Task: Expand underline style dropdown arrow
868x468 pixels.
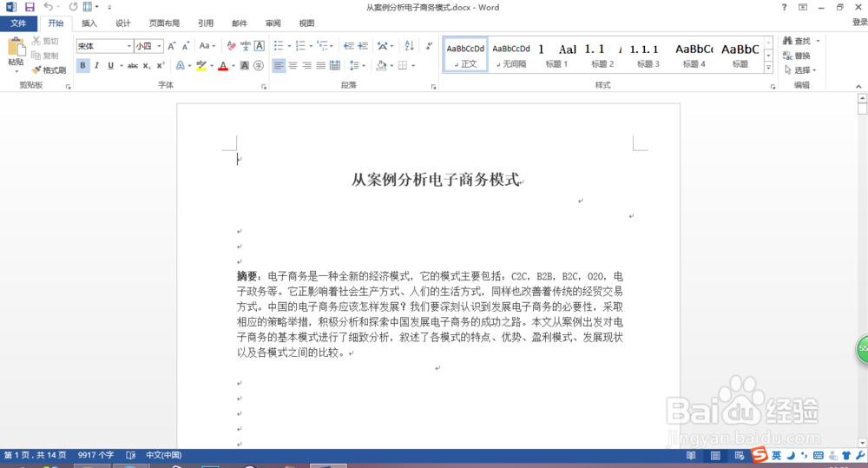Action: coord(122,65)
